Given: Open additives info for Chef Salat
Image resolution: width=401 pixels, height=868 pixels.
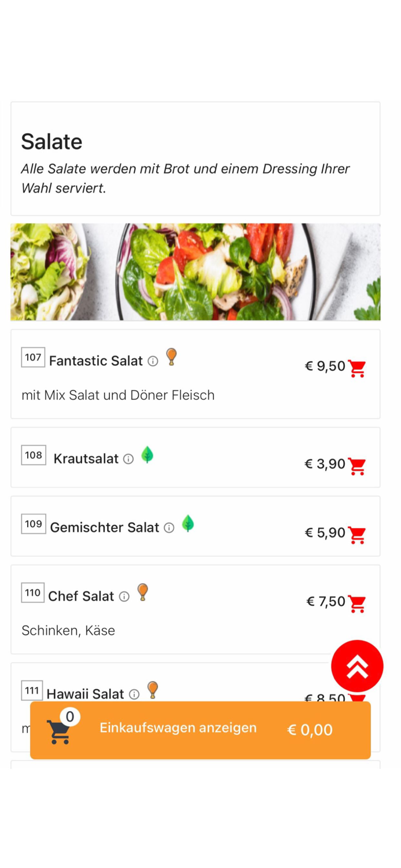Looking at the screenshot, I should (124, 596).
